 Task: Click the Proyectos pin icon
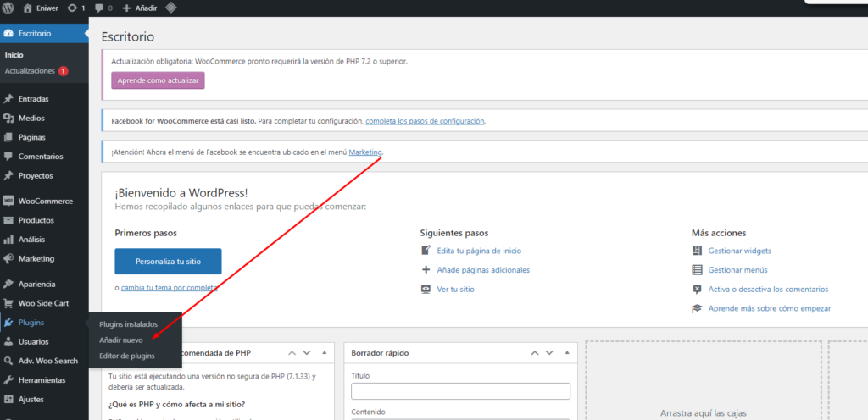point(8,176)
